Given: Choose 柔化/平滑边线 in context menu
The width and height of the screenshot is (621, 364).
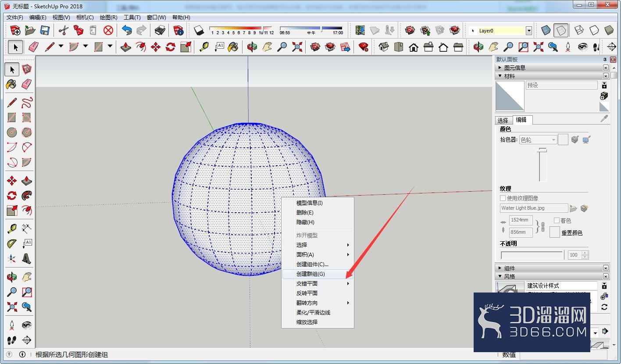Looking at the screenshot, I should 318,312.
